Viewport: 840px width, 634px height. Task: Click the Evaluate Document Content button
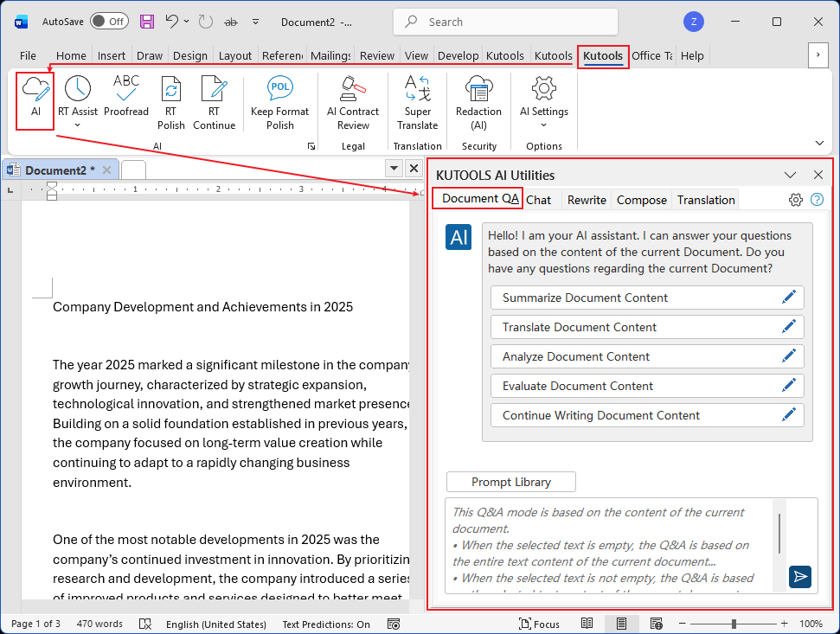pyautogui.click(x=647, y=386)
